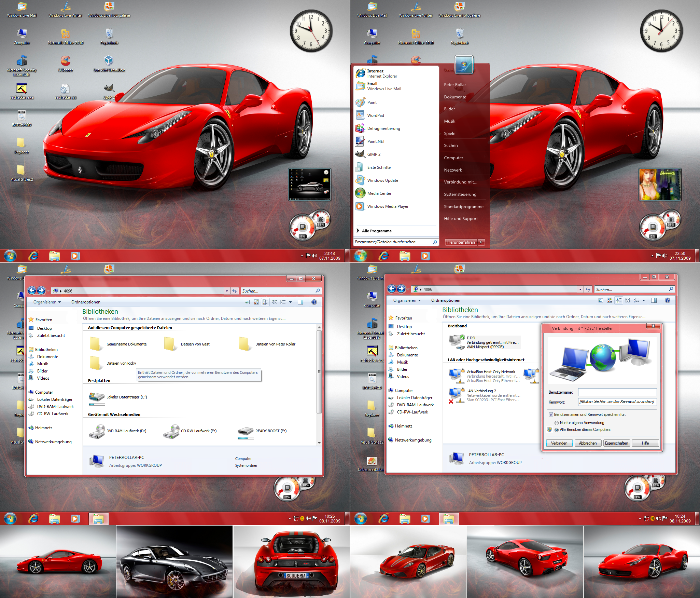Click the volume icon in the 23:48 tray
Screen dimensions: 700x598
click(x=314, y=256)
